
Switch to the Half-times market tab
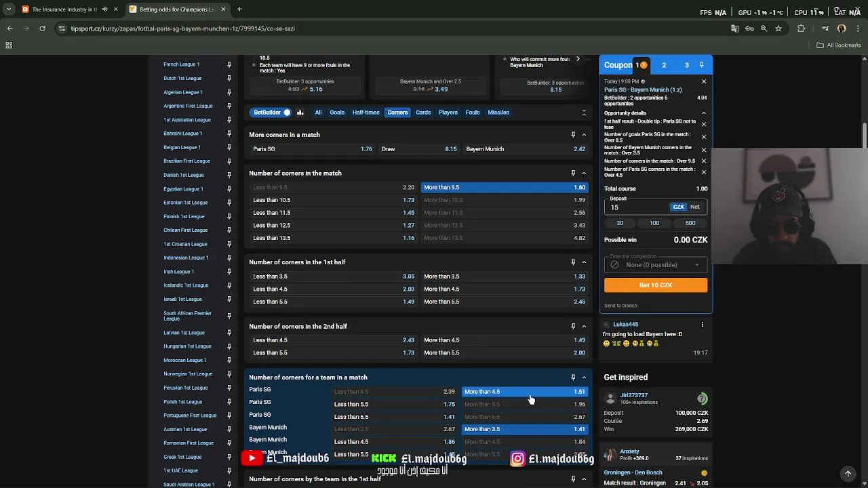point(366,113)
